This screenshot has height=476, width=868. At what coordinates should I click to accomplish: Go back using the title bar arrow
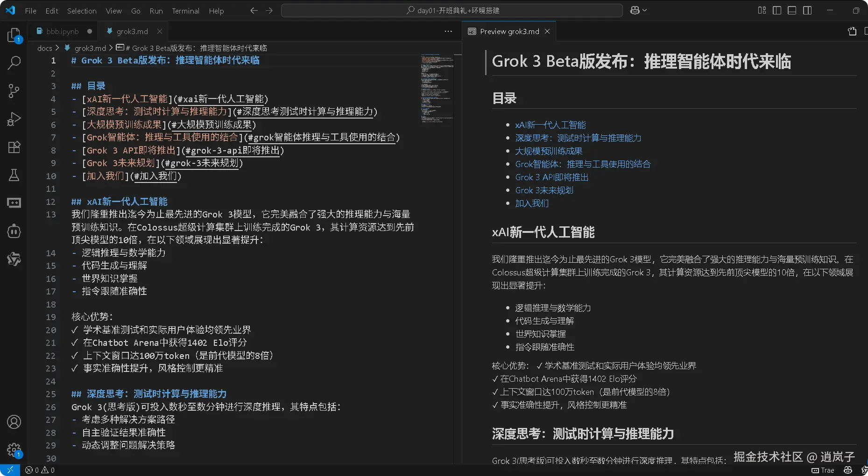pyautogui.click(x=254, y=10)
